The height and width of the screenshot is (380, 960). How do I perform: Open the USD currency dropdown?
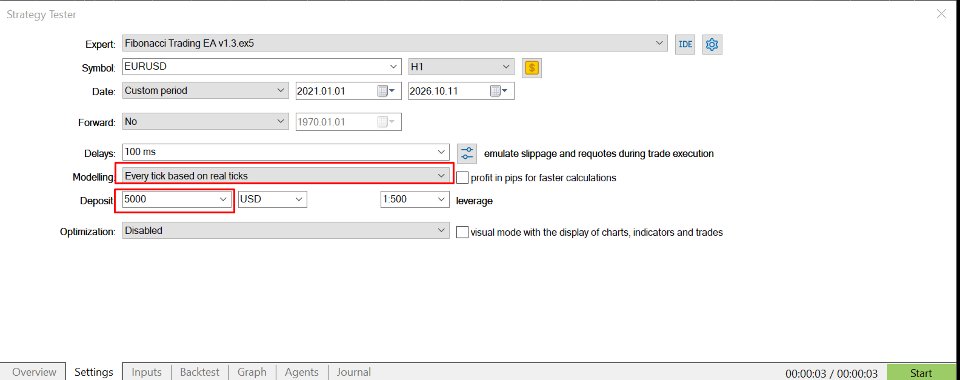click(x=272, y=199)
